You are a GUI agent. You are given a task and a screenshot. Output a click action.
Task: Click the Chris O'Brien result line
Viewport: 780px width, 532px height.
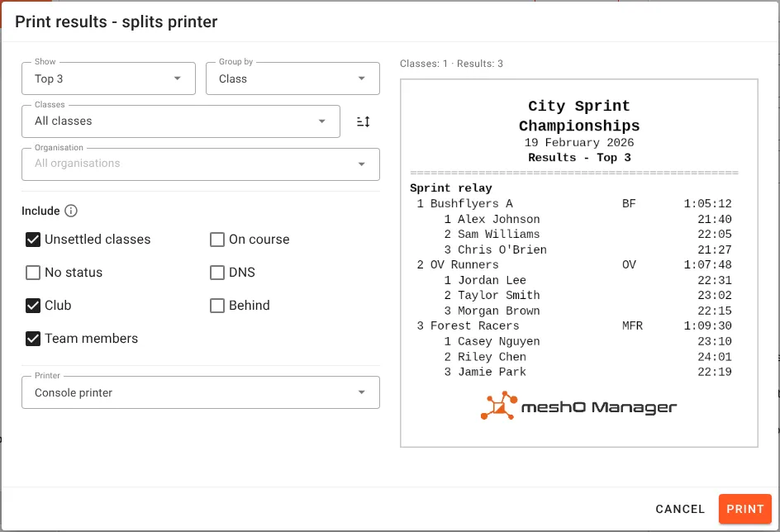point(588,249)
